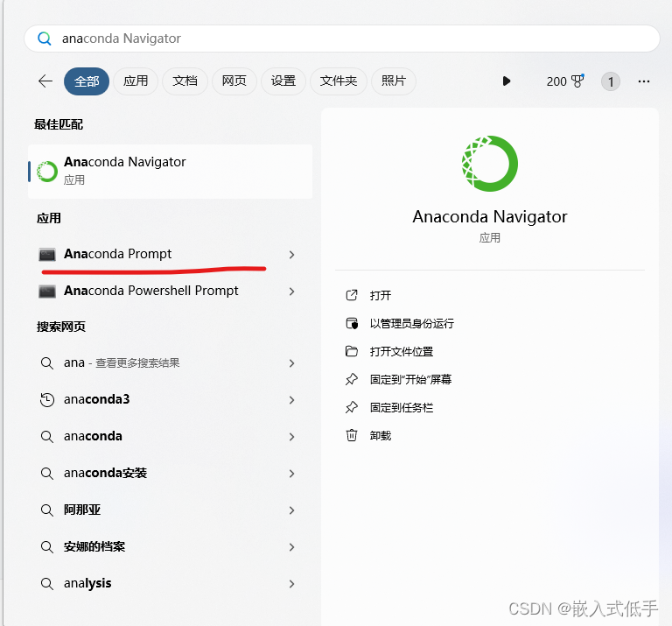
Task: Switch to the 设置 filter tab
Action: [283, 81]
